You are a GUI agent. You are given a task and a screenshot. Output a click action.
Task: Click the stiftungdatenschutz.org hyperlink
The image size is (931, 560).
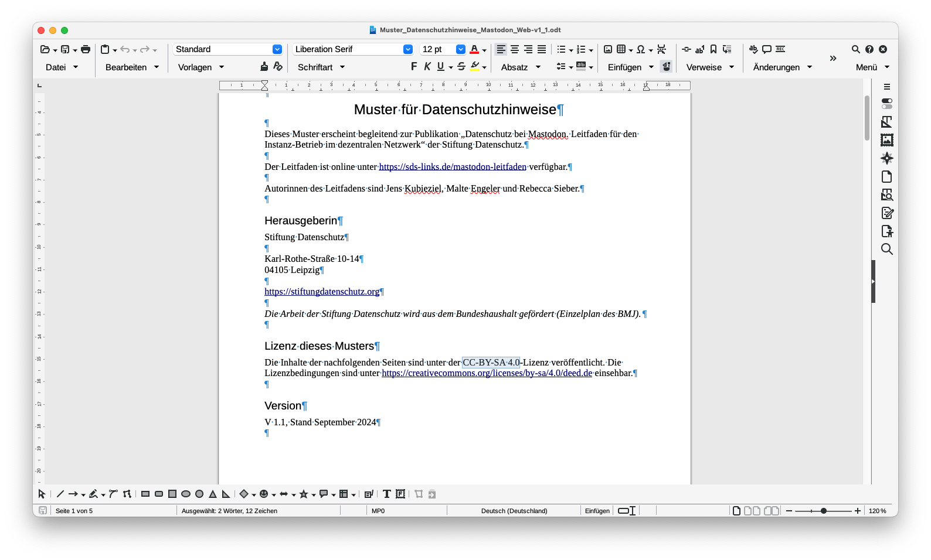(x=322, y=292)
